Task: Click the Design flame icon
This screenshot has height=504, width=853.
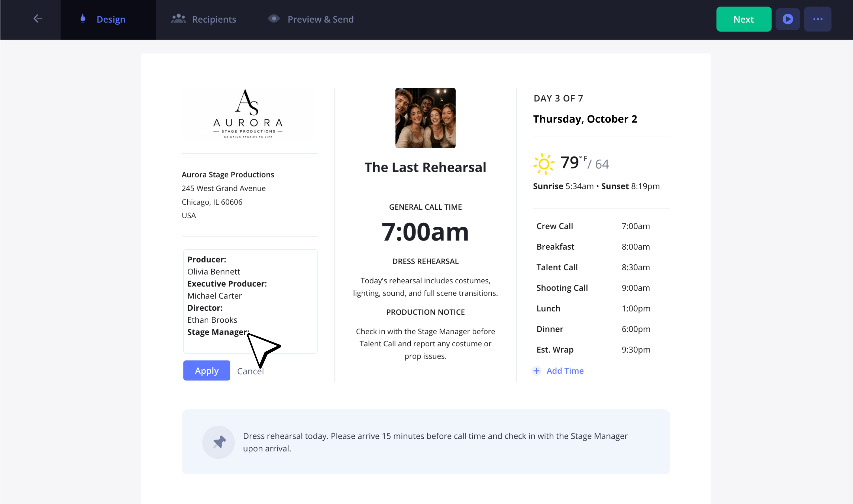Action: tap(83, 19)
